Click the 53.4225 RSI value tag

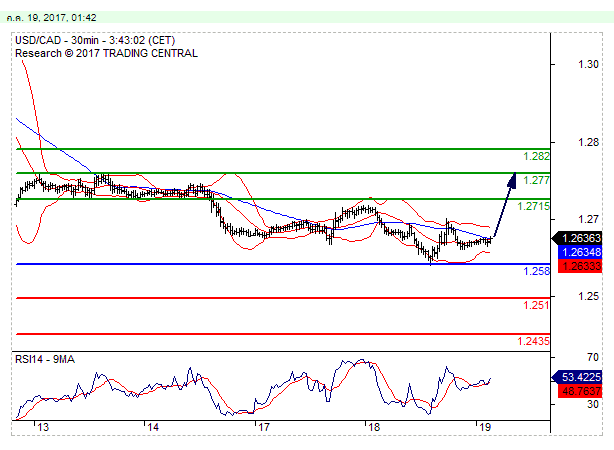point(576,377)
